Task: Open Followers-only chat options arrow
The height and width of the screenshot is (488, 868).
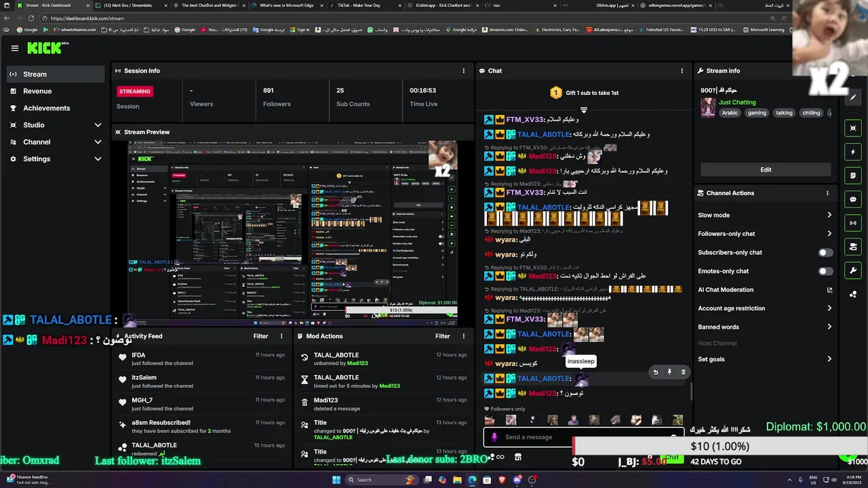Action: pos(829,234)
